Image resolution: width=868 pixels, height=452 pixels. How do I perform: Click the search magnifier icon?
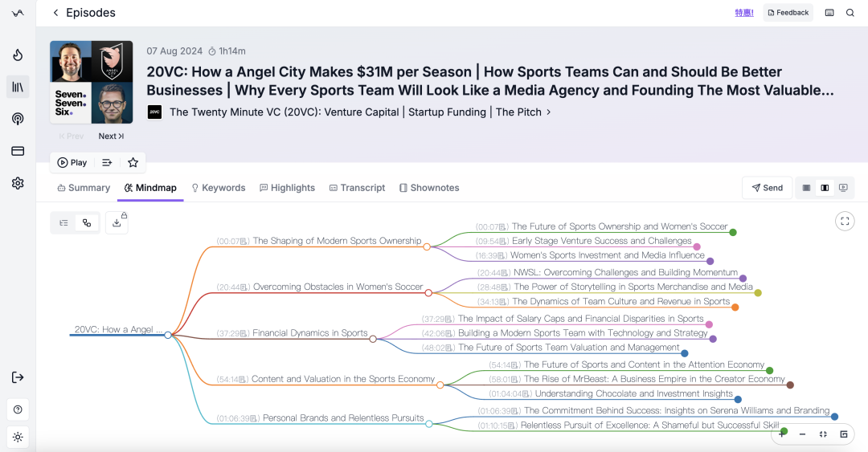(850, 13)
